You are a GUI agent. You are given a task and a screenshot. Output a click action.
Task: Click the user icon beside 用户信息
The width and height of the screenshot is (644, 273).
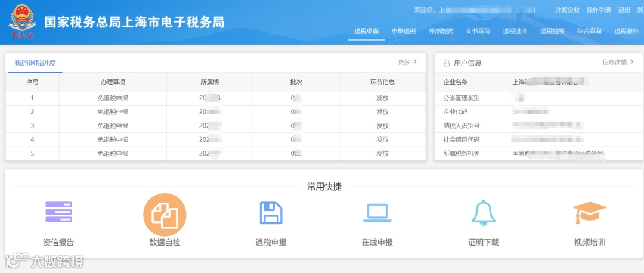447,63
